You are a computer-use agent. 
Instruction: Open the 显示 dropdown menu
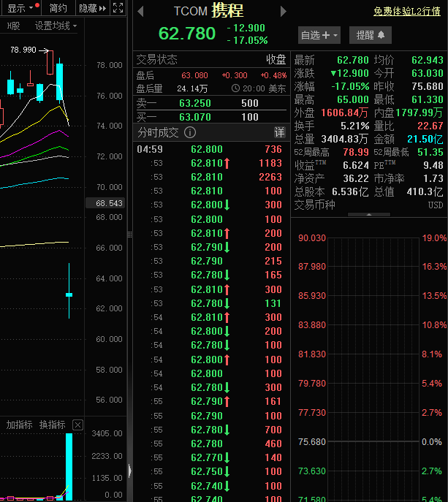[20, 8]
